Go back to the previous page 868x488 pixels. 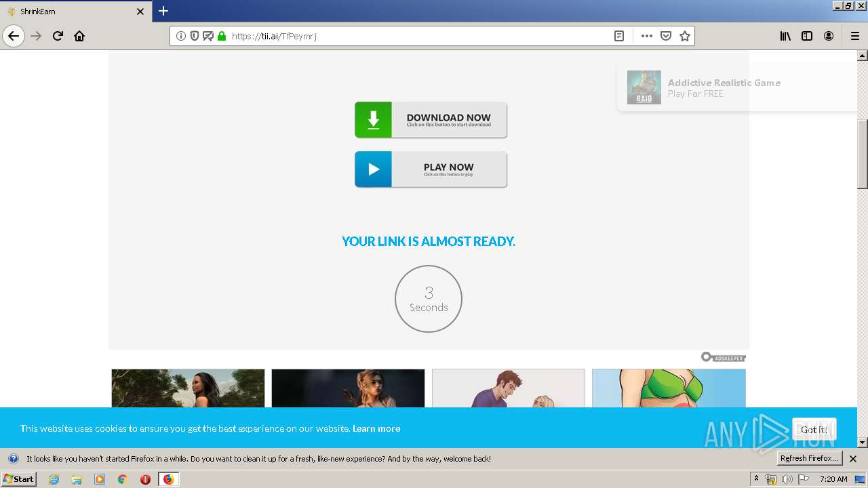point(14,36)
